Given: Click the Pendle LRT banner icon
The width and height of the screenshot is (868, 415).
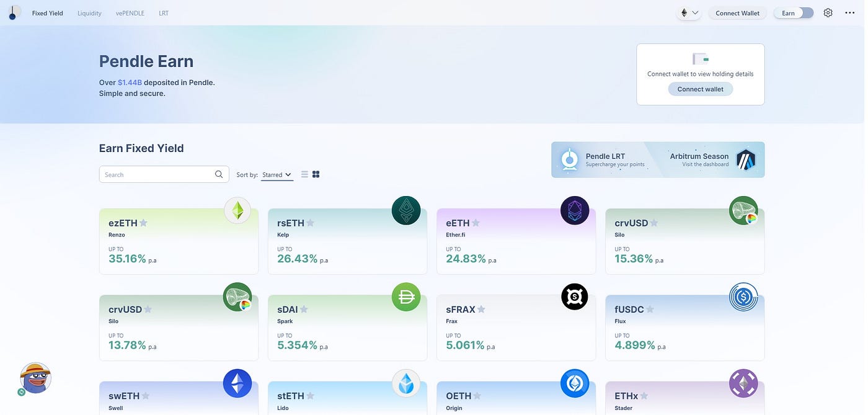Looking at the screenshot, I should click(570, 159).
